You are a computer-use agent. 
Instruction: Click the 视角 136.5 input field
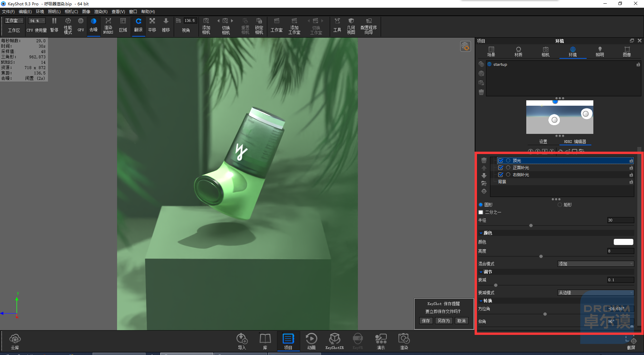190,21
